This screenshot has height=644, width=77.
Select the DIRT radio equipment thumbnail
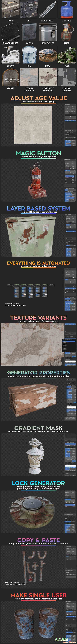(x=29, y=9)
